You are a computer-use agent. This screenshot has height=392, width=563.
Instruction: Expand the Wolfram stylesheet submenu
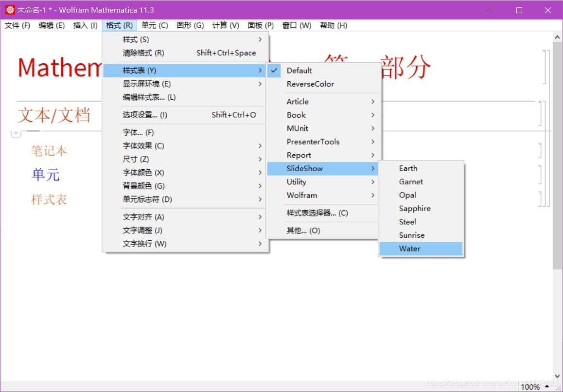323,195
